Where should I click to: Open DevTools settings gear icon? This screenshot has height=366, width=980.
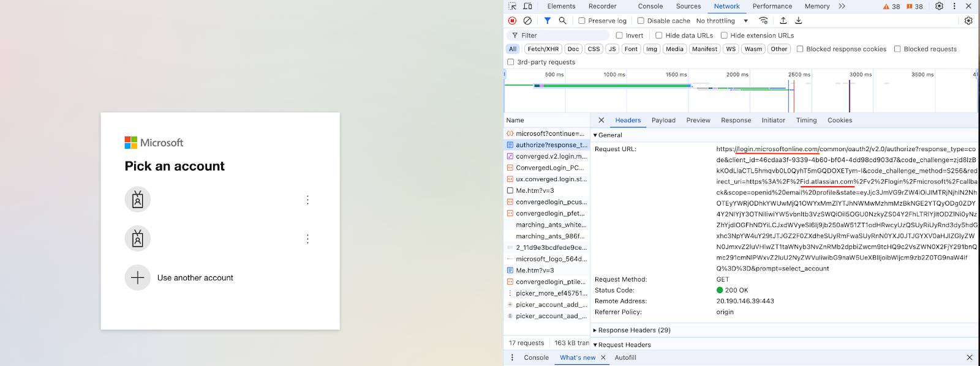point(939,6)
